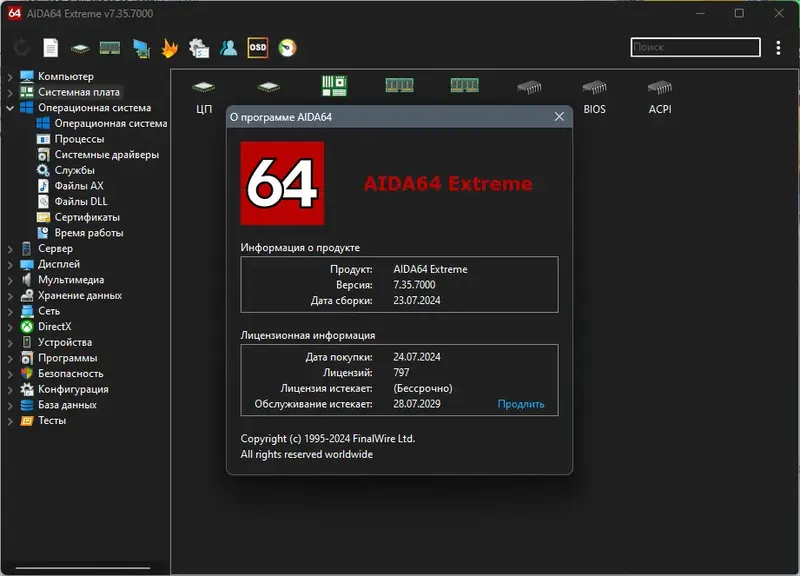Select Тесты in the tree
The image size is (800, 576).
coord(52,420)
